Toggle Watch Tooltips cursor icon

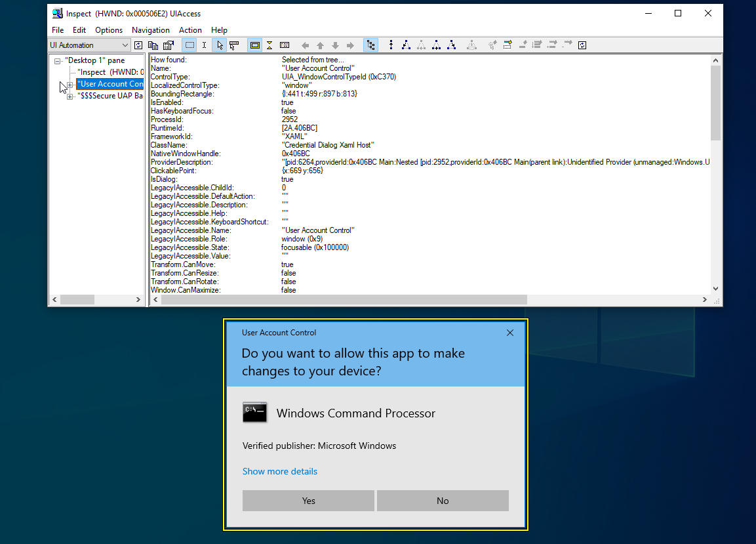(x=234, y=45)
